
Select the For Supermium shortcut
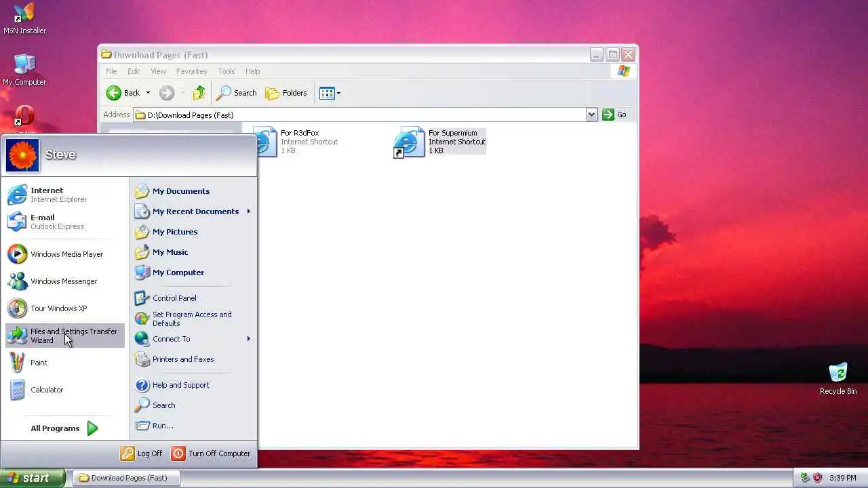[440, 142]
